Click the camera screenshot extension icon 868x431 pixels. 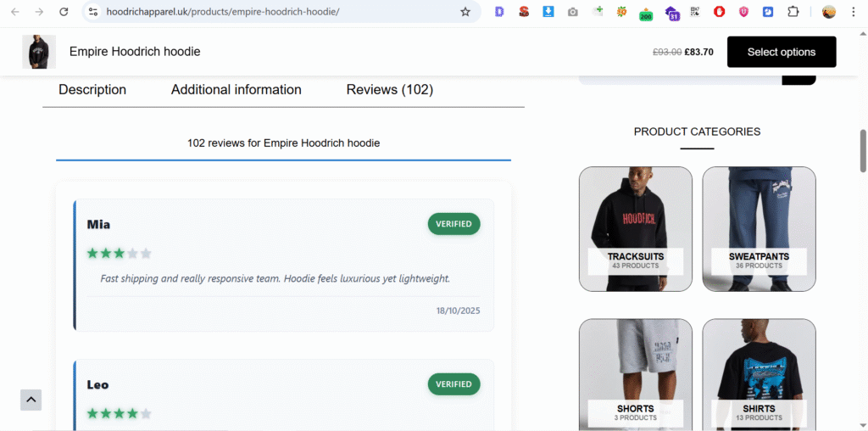click(x=573, y=12)
